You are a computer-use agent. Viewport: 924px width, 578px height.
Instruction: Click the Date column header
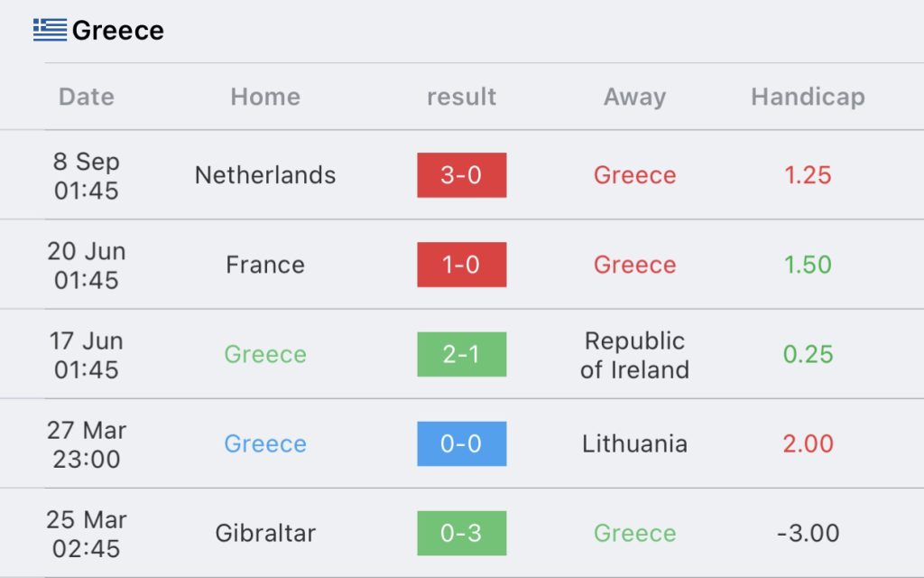tap(87, 97)
